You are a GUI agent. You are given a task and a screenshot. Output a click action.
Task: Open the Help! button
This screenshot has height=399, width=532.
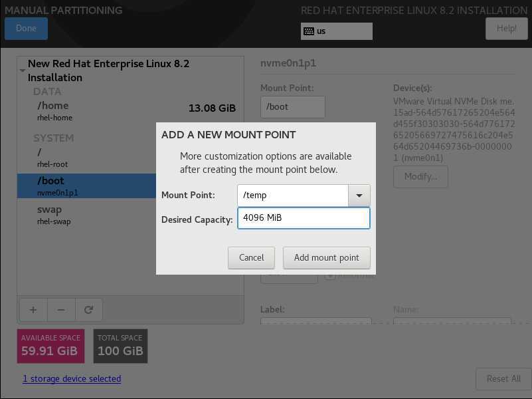click(506, 29)
